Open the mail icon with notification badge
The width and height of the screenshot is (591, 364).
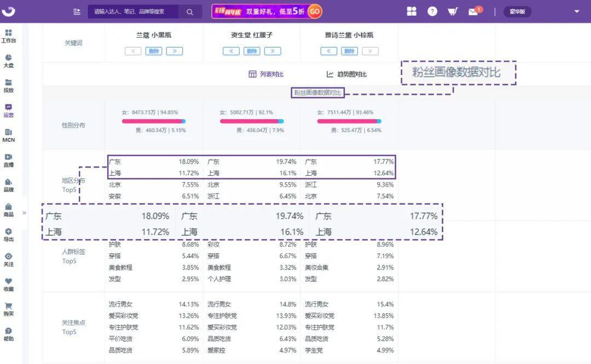(474, 11)
